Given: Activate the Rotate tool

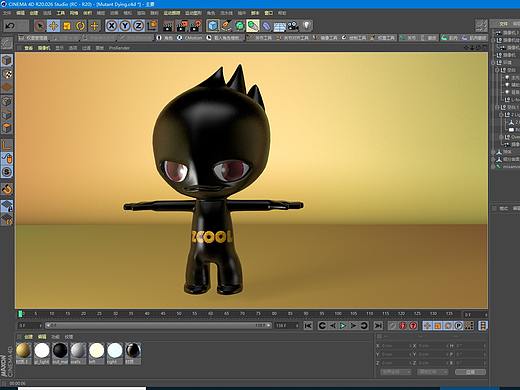Looking at the screenshot, I should click(x=80, y=26).
